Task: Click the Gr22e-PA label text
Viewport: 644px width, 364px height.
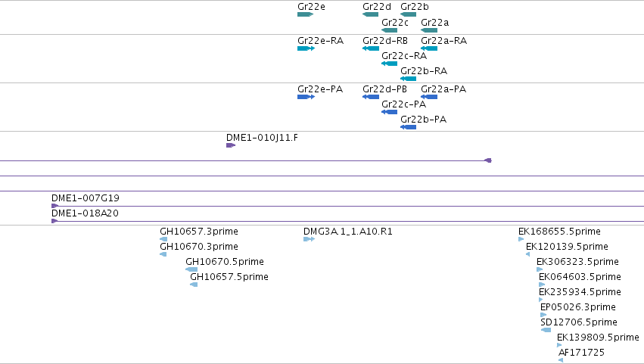Action: [320, 89]
